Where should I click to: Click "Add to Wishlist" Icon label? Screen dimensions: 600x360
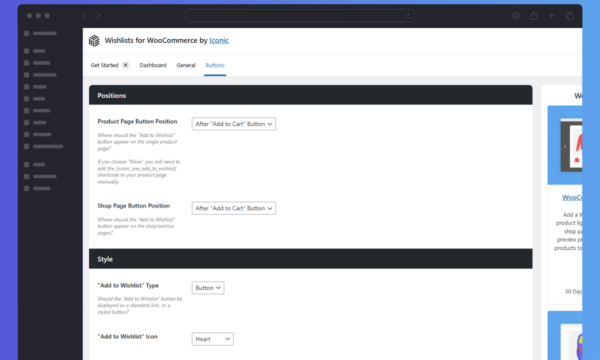[127, 336]
